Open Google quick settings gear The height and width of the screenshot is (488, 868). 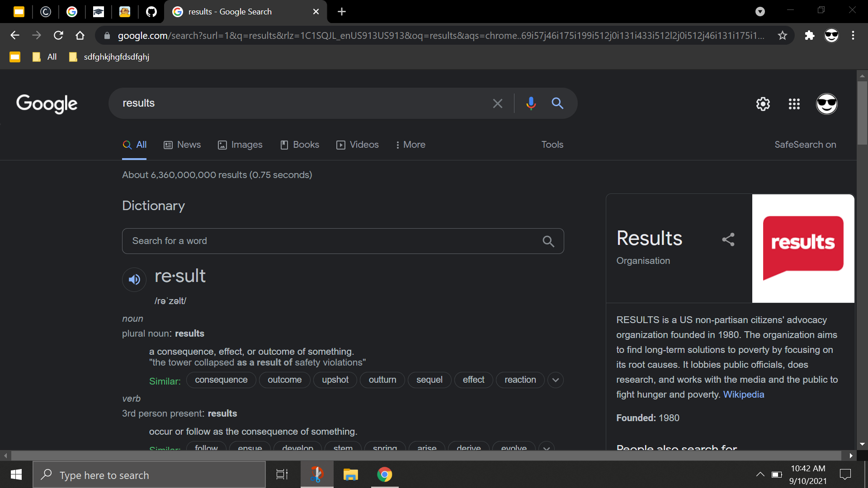[x=763, y=104]
